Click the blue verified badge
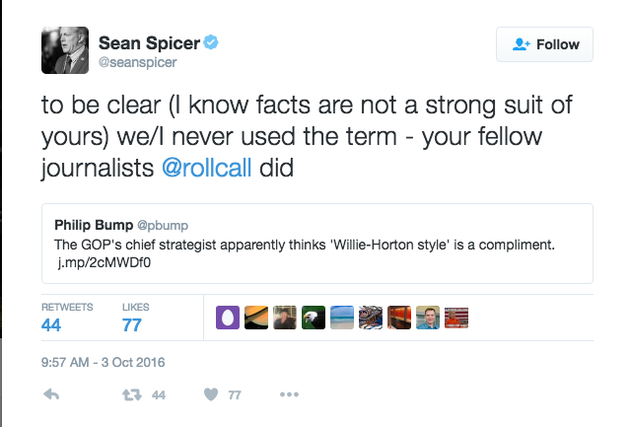The width and height of the screenshot is (630, 427). 212,43
